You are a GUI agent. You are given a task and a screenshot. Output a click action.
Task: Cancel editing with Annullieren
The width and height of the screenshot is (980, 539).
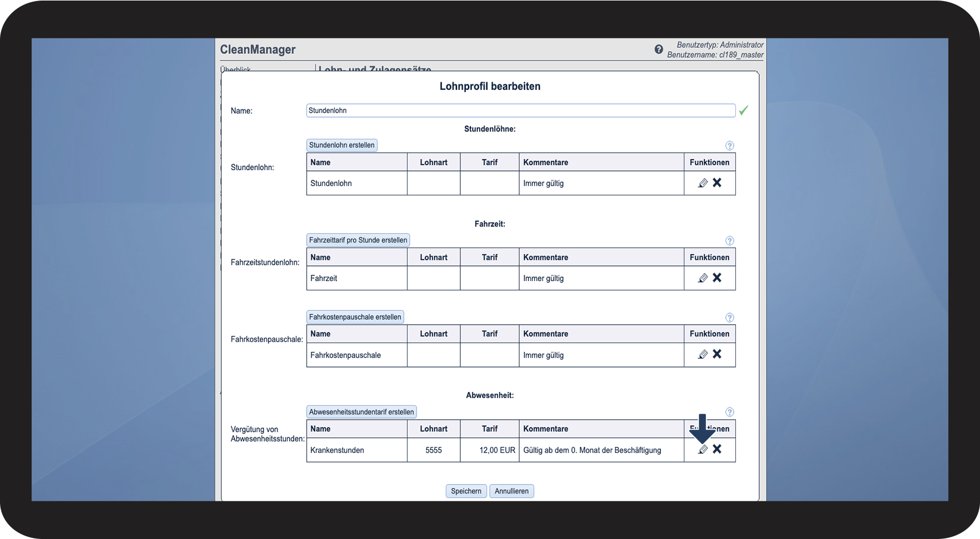[x=512, y=491]
